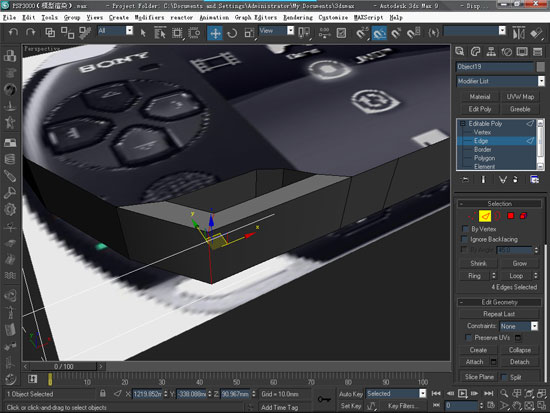Select Vertex sub-object icon in Selection
The width and height of the screenshot is (550, 413).
(472, 216)
